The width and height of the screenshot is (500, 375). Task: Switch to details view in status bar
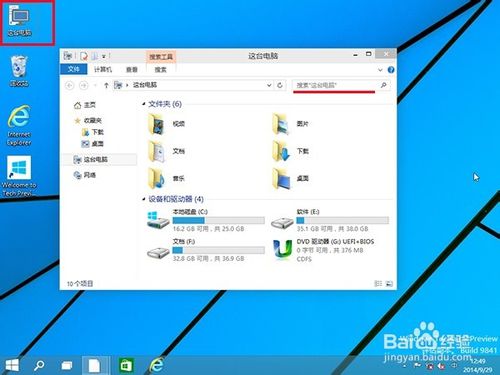pyautogui.click(x=378, y=284)
